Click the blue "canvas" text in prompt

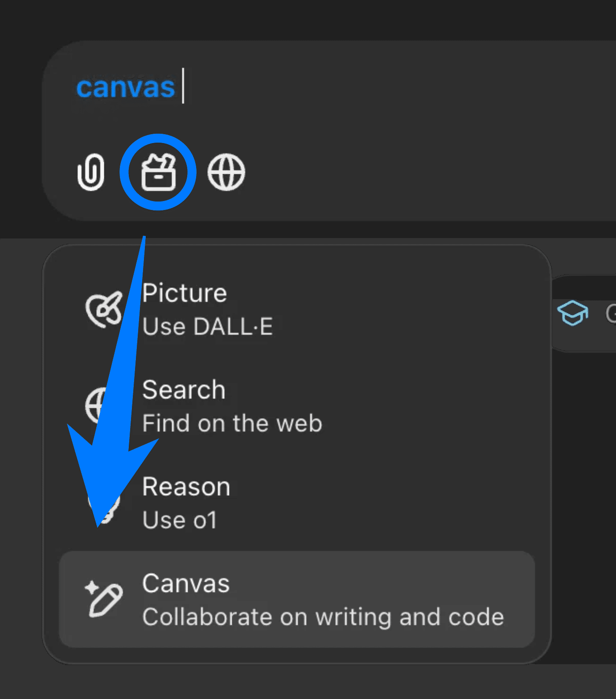pos(125,87)
